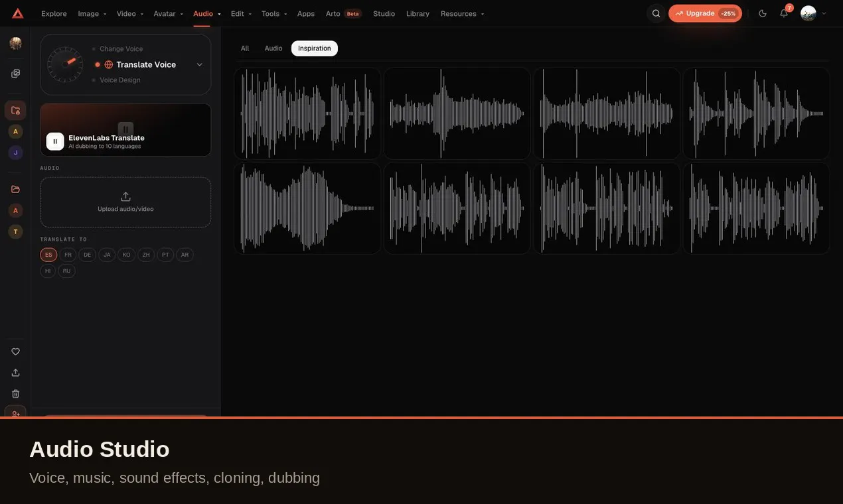Open Studio in the top navigation
The height and width of the screenshot is (504, 843).
(x=384, y=13)
